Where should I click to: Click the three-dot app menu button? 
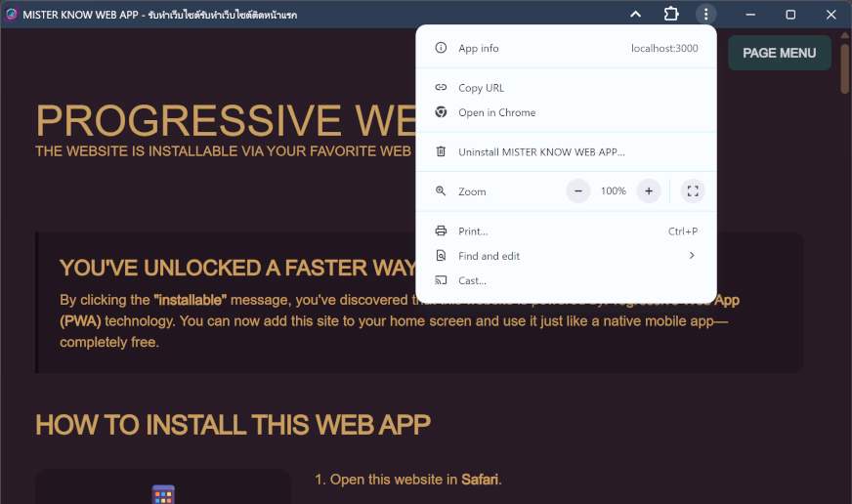pos(705,14)
